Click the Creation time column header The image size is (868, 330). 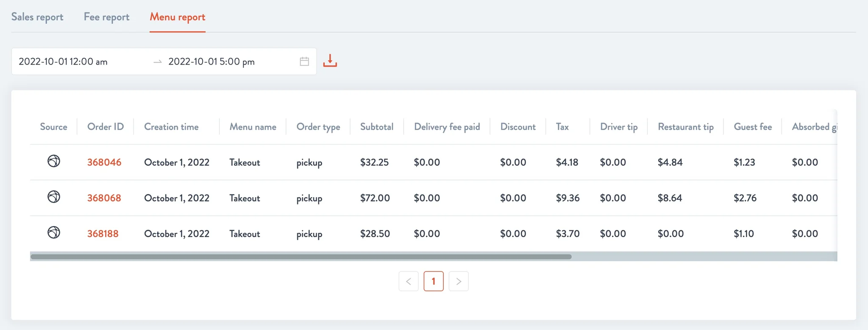coord(171,127)
